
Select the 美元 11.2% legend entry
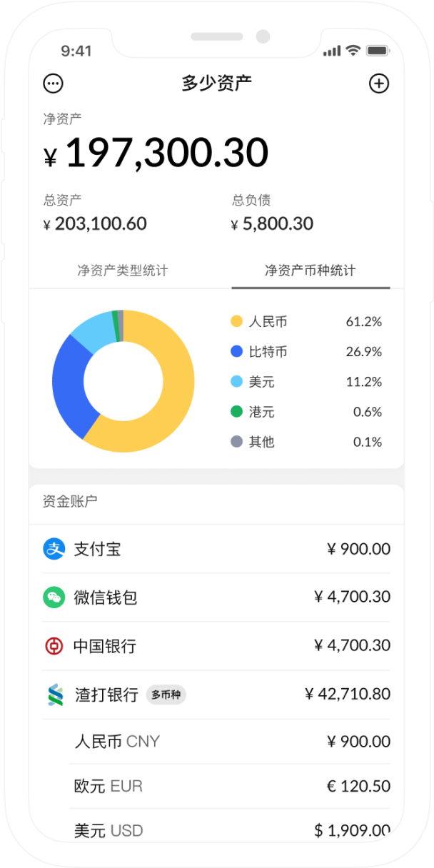pos(307,382)
